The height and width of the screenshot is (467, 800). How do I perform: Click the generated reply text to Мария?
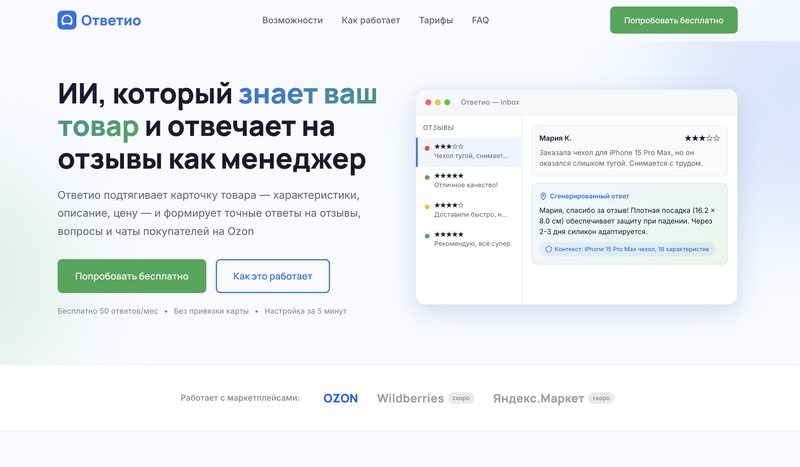click(x=627, y=221)
